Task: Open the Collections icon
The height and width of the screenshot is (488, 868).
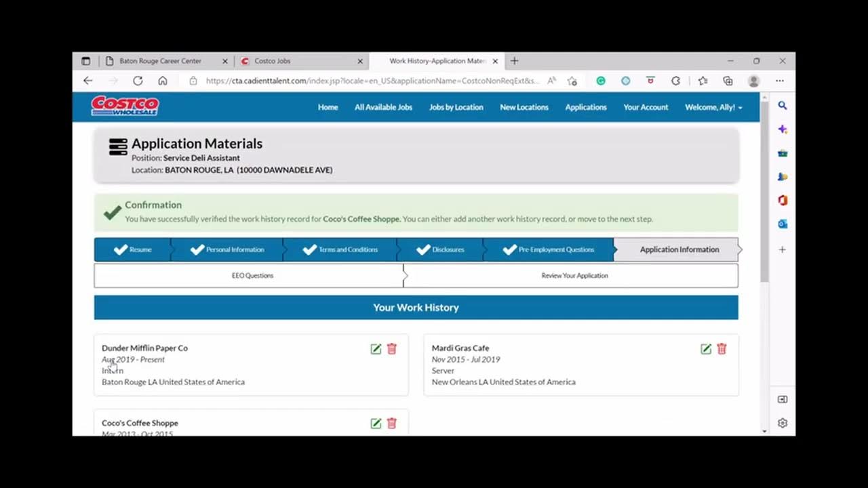Action: tap(728, 81)
